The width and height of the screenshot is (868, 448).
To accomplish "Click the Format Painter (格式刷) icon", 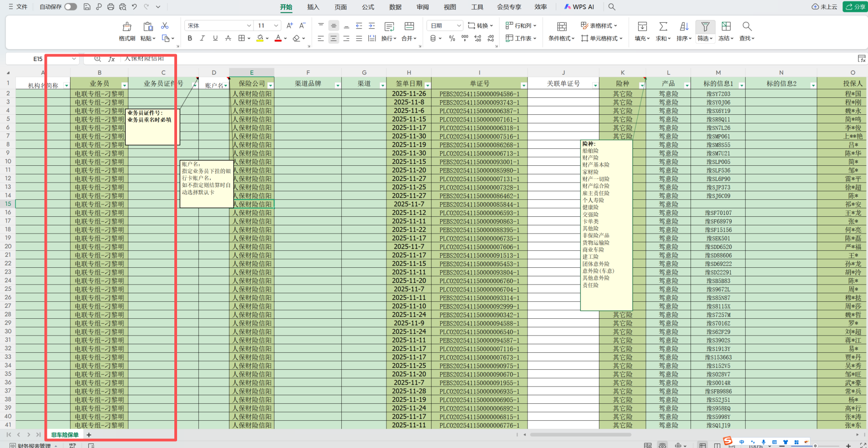I will click(127, 27).
